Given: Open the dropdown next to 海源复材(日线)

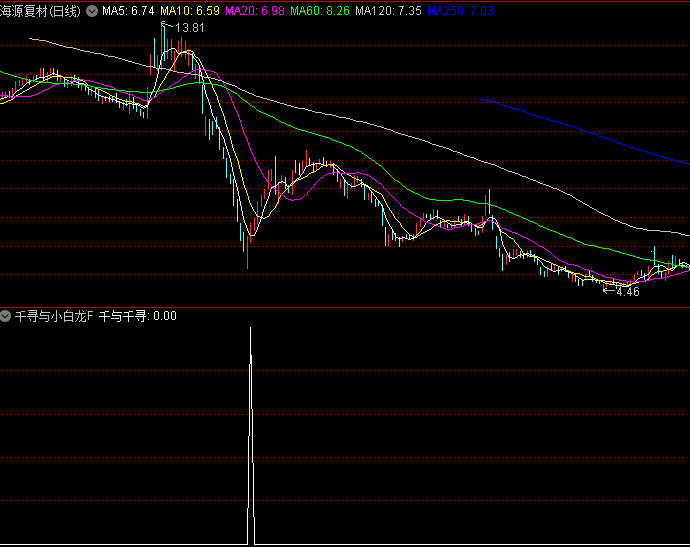Looking at the screenshot, I should click(x=92, y=11).
